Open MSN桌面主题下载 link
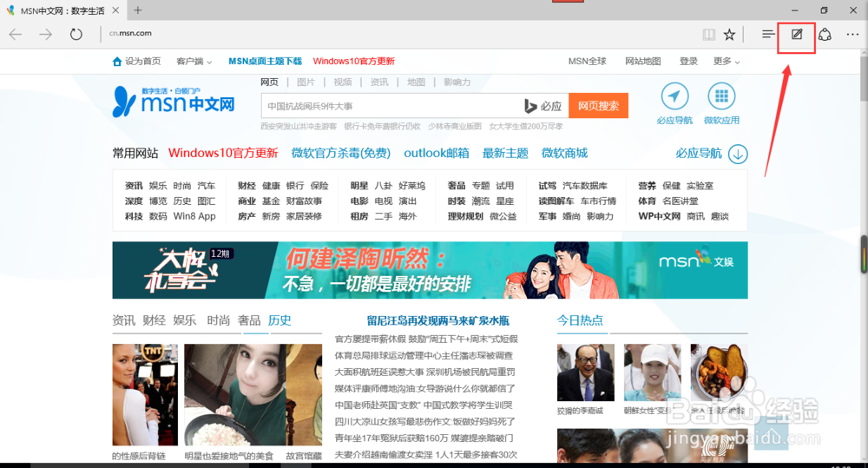 click(265, 62)
